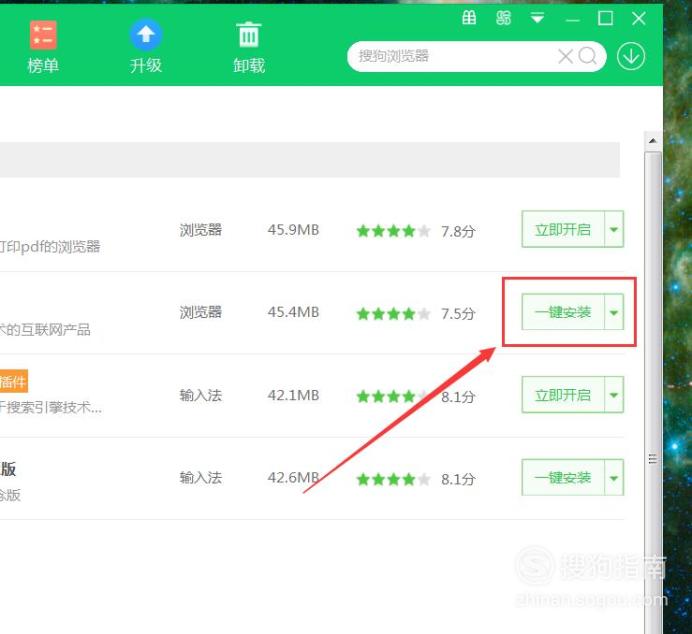Click description text 搜索引擎技术...
692x634 pixels.
coord(51,407)
